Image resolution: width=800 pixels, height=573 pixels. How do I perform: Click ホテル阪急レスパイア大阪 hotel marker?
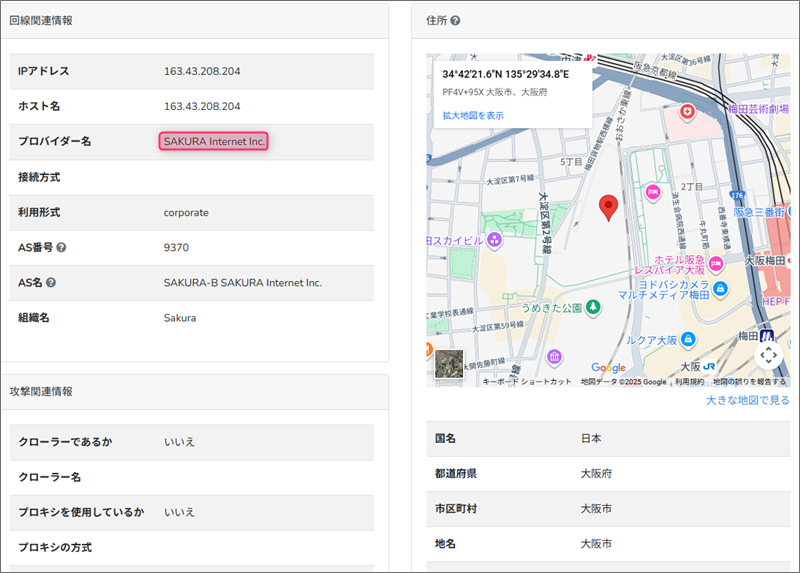(654, 191)
